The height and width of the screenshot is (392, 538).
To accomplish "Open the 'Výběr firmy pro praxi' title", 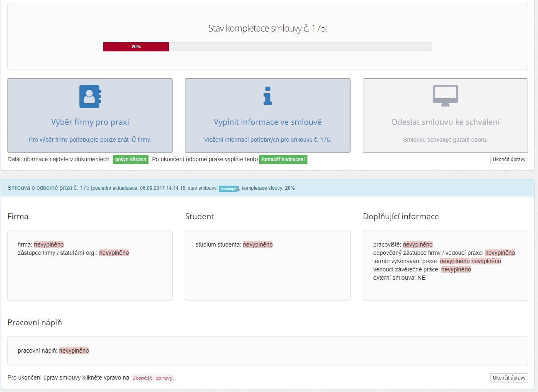I will click(90, 122).
